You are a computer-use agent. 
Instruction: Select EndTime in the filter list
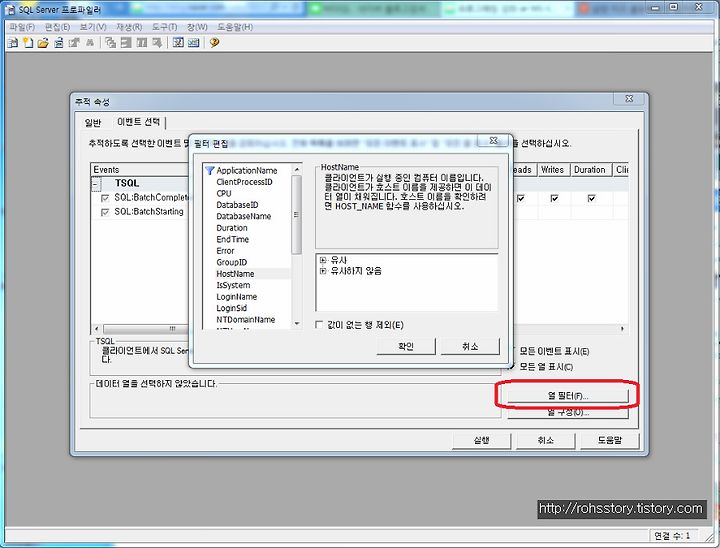[x=232, y=239]
